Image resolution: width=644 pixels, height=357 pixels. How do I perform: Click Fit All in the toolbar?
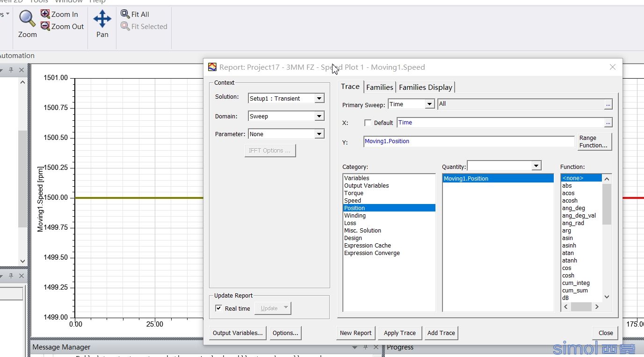[x=135, y=14]
